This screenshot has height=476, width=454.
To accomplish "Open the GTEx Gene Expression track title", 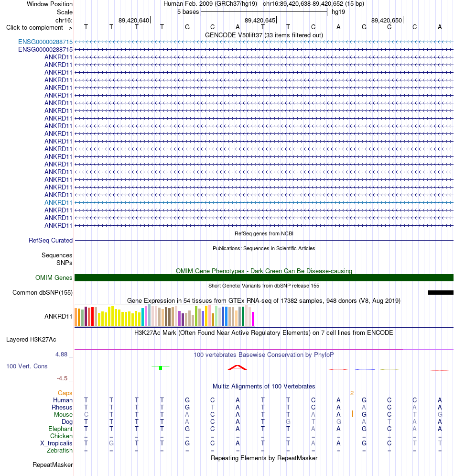I will [264, 301].
